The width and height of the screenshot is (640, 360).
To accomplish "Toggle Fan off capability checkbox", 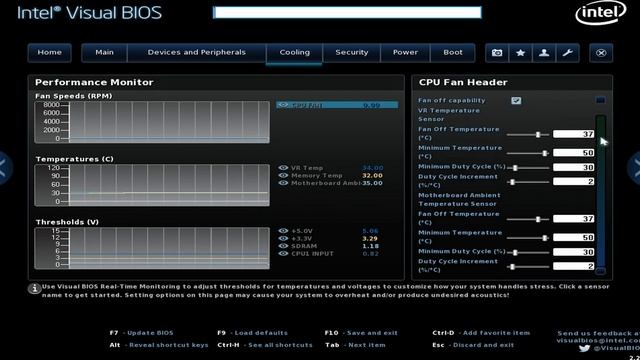I will pos(516,100).
